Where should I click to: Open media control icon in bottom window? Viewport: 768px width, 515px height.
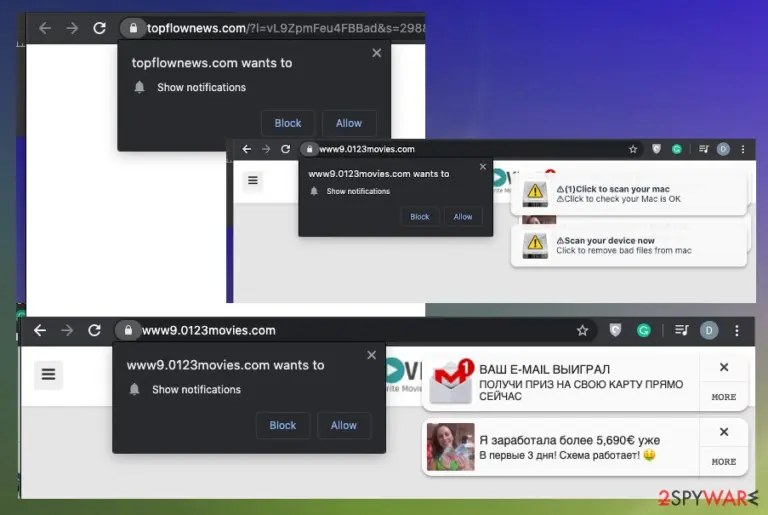tap(682, 330)
